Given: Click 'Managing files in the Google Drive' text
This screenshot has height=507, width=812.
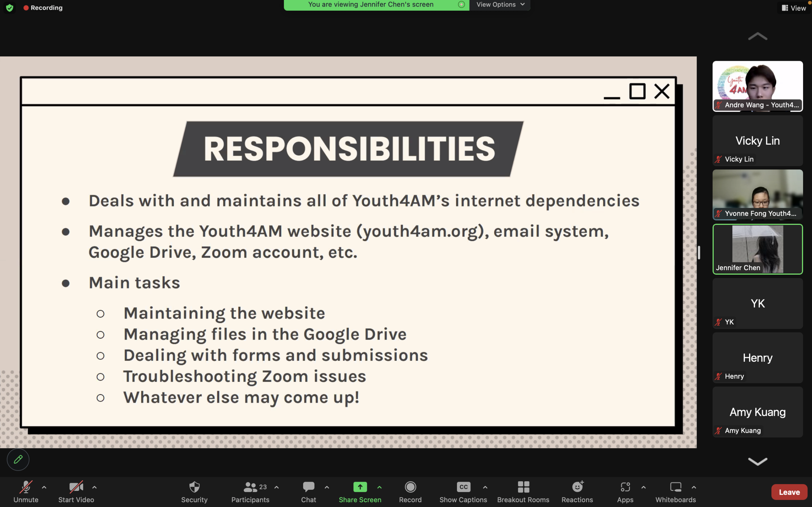Looking at the screenshot, I should point(265,335).
